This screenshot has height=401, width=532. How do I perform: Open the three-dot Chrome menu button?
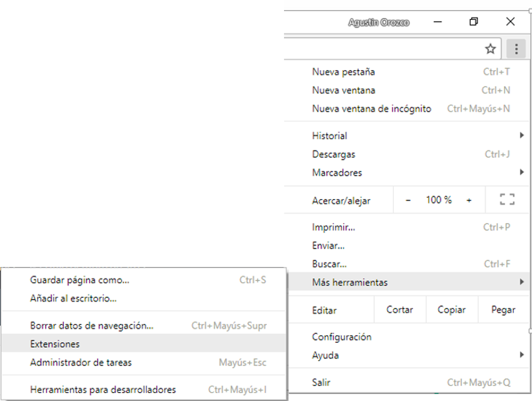click(x=516, y=49)
